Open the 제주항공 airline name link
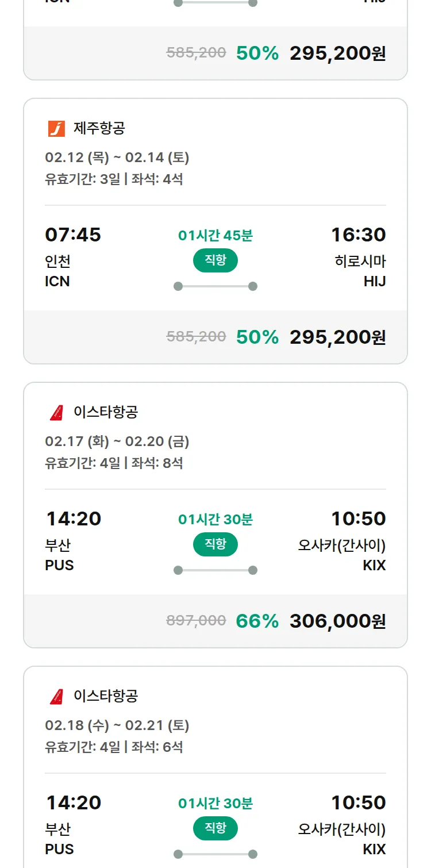The image size is (431, 868). coord(99,129)
